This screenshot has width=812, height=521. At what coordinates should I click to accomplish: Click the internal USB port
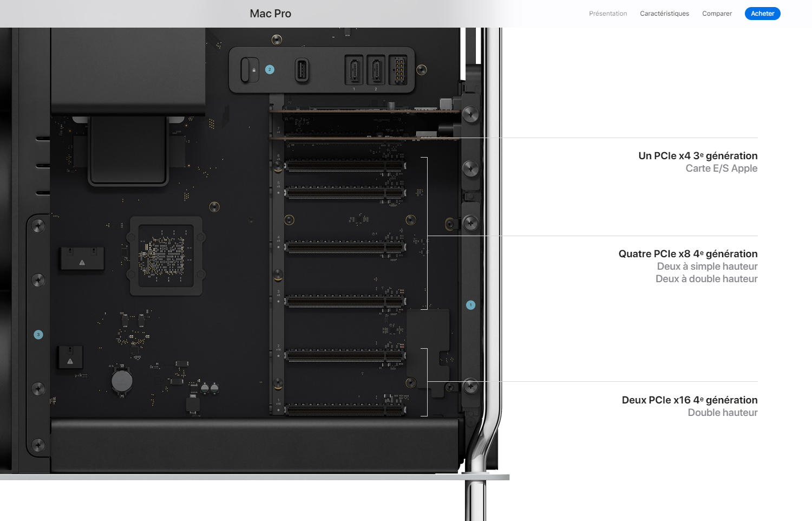pos(302,71)
